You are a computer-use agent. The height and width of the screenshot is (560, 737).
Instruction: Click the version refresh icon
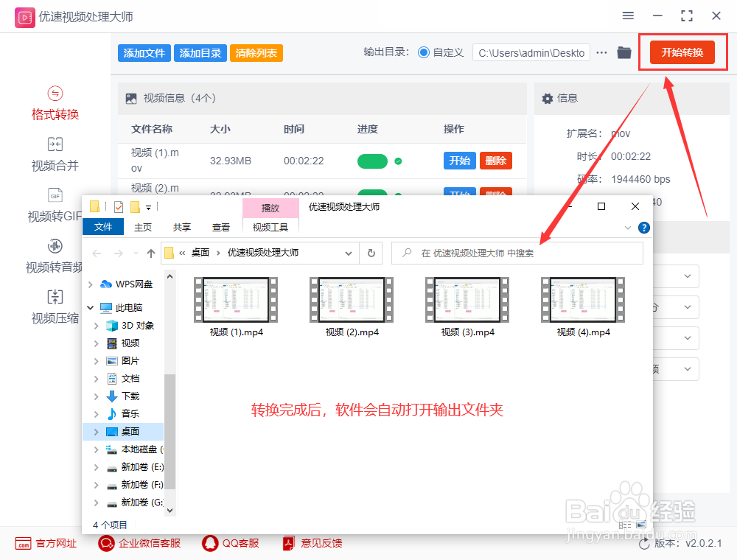click(644, 545)
